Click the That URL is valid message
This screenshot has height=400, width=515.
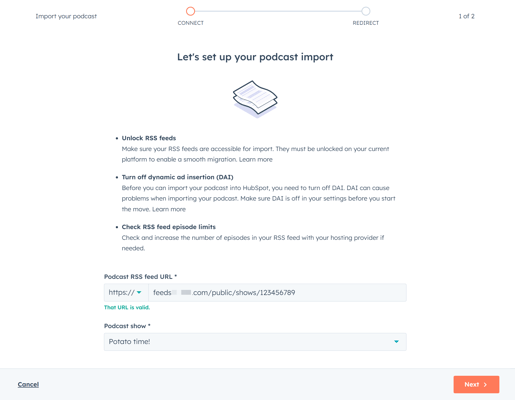[127, 307]
